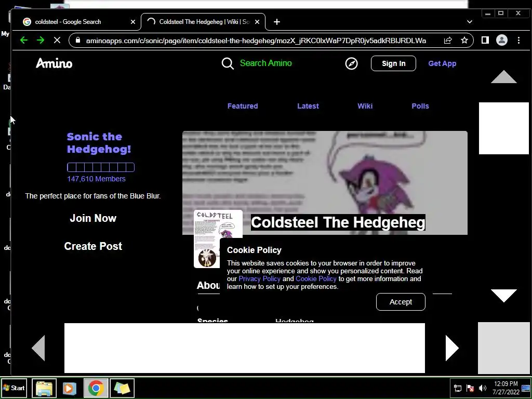Click the up triangle arrow
Image resolution: width=532 pixels, height=399 pixels.
point(504,77)
